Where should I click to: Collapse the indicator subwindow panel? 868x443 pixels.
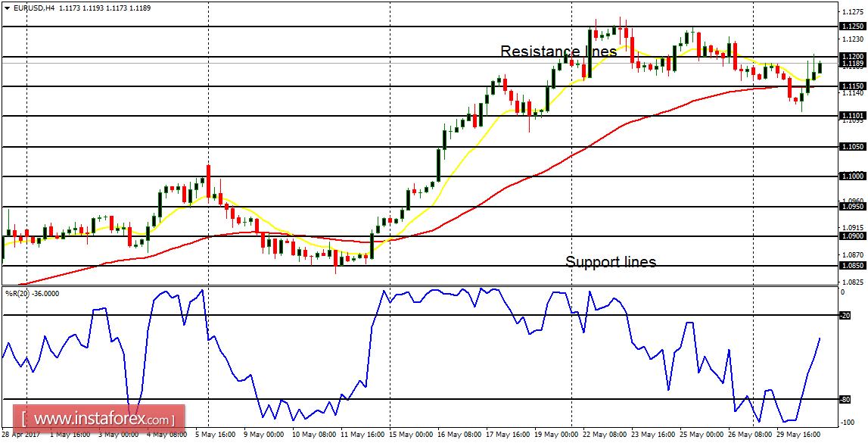coord(8,290)
